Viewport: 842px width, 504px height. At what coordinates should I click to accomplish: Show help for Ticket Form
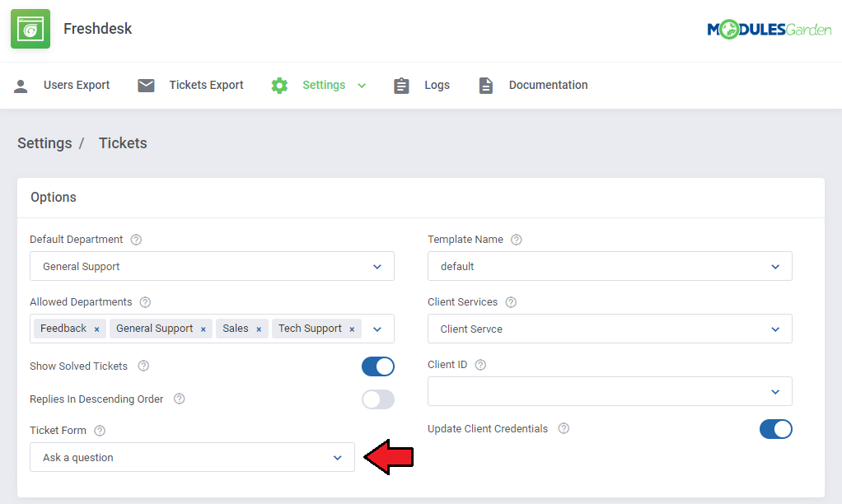(100, 431)
